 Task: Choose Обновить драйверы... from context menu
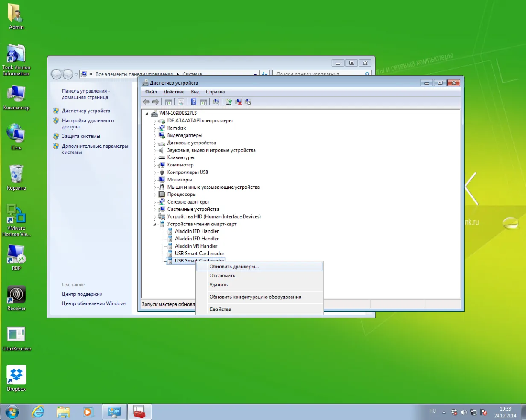pos(259,266)
